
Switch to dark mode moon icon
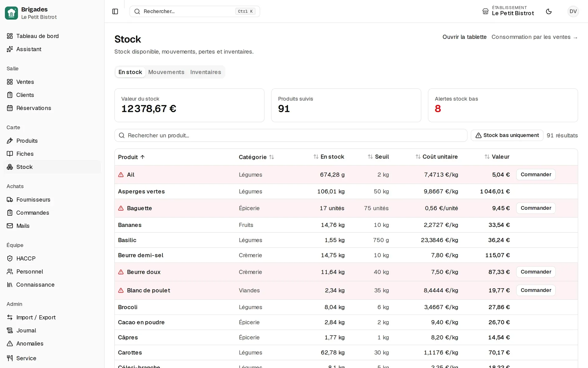click(x=549, y=11)
